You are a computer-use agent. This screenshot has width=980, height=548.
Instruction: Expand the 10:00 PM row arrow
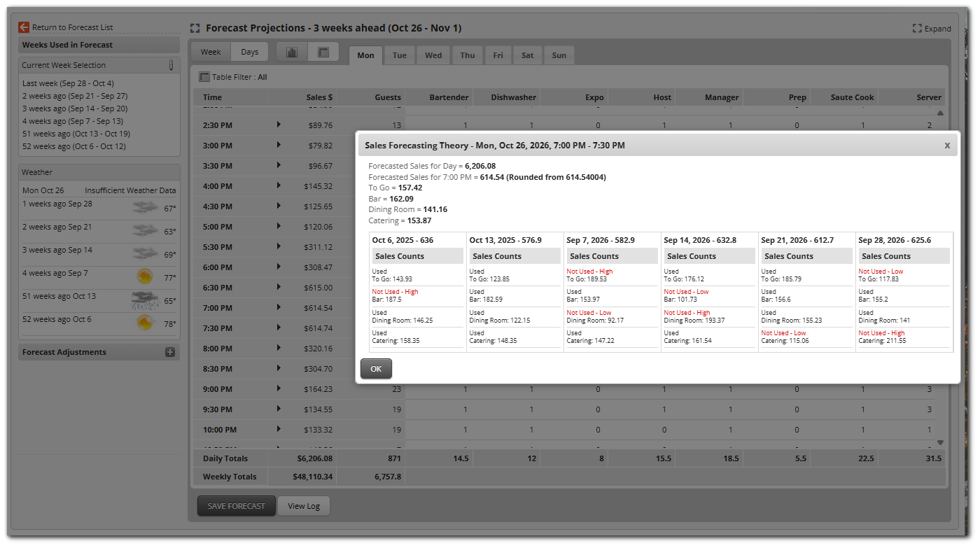pos(279,429)
